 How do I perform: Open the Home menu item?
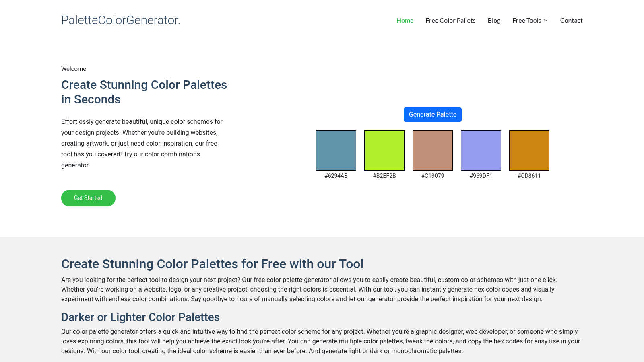(405, 20)
